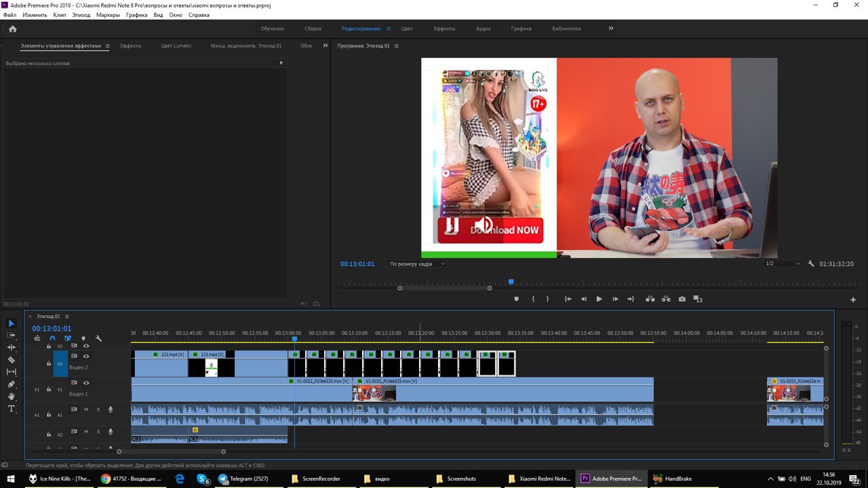Open HandBrake from the taskbar
Image resolution: width=868 pixels, height=488 pixels.
(673, 479)
